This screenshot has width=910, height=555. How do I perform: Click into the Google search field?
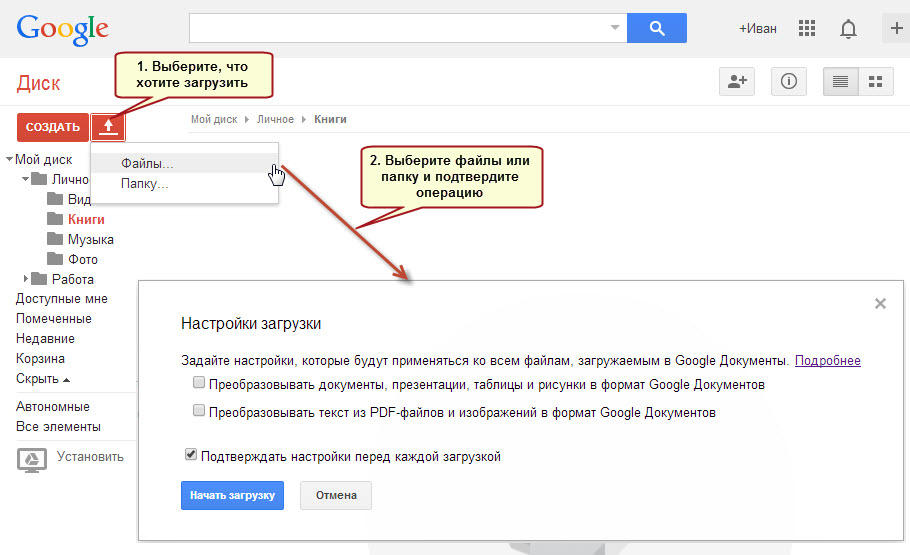tap(398, 28)
